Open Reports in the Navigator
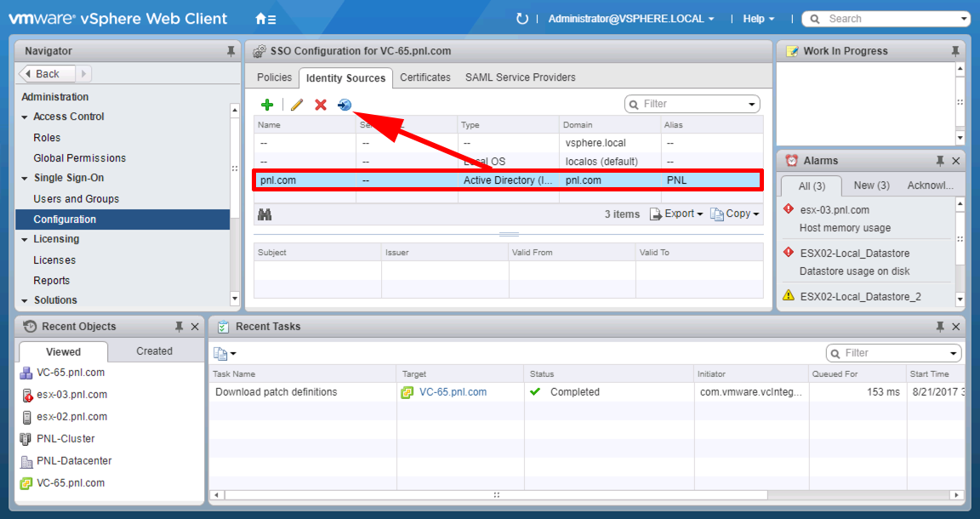 click(51, 281)
